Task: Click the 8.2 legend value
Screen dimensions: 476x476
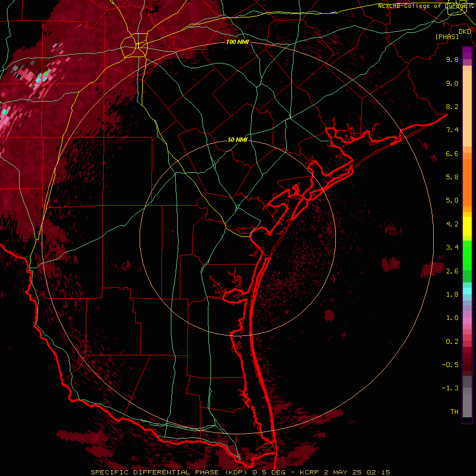Action: click(452, 106)
